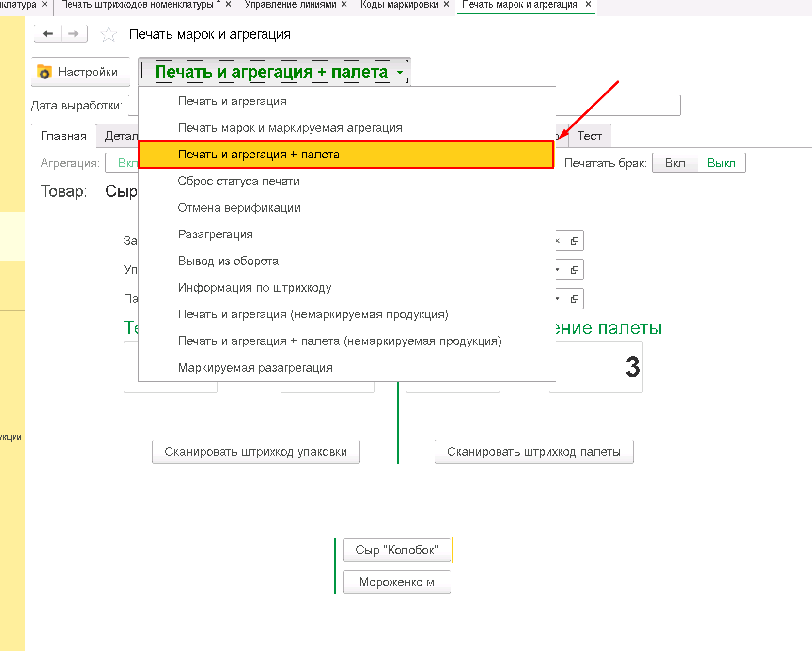Select highlighted Печать и агрегация + палета item
The width and height of the screenshot is (812, 651).
pyautogui.click(x=346, y=155)
